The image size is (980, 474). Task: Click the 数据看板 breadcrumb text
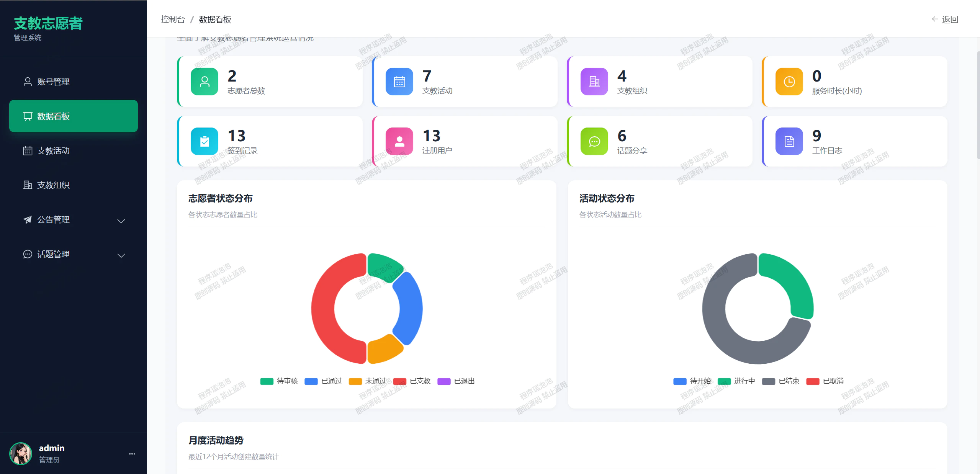(x=215, y=19)
